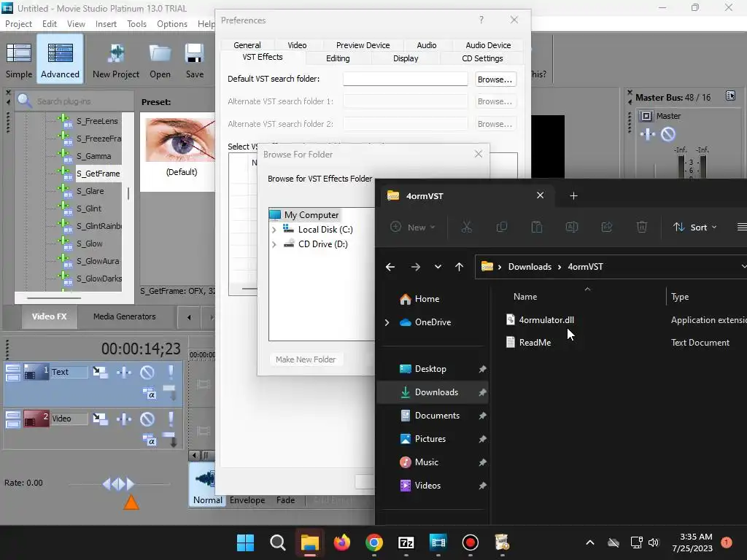
Task: Click the red record app in taskbar
Action: click(x=471, y=542)
